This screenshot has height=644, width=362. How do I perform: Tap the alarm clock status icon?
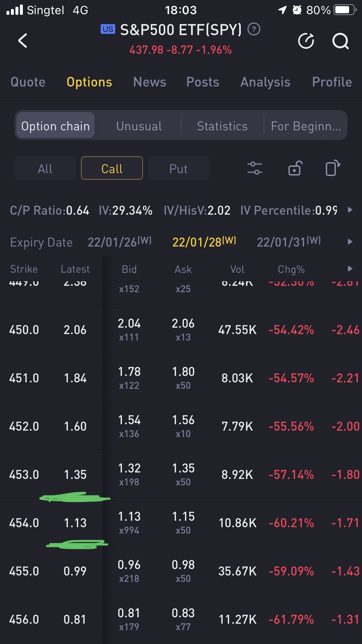coord(297,10)
